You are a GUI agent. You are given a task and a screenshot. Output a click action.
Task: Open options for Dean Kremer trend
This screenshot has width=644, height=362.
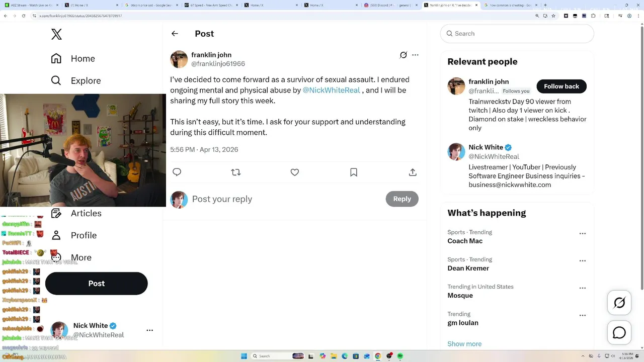coord(583,261)
